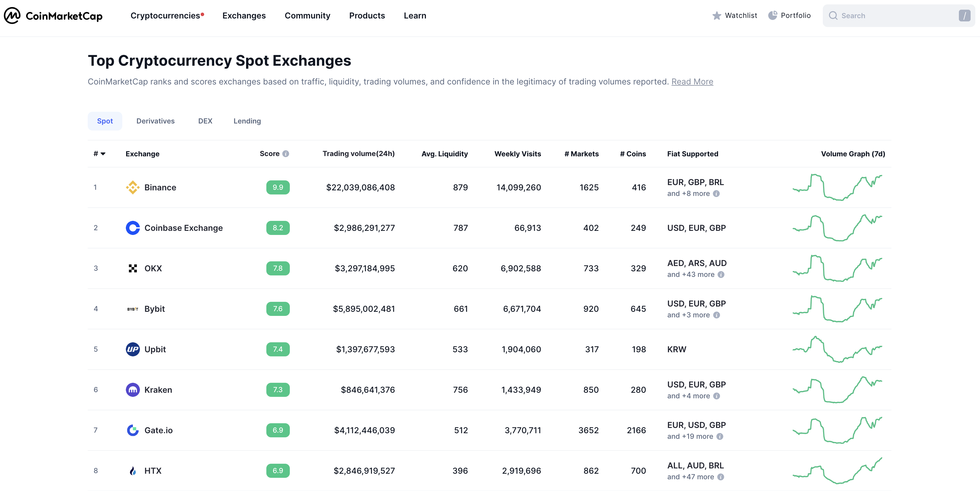Click OKX 'and +43 more' text
Viewport: 980px width, 491px height.
(690, 275)
